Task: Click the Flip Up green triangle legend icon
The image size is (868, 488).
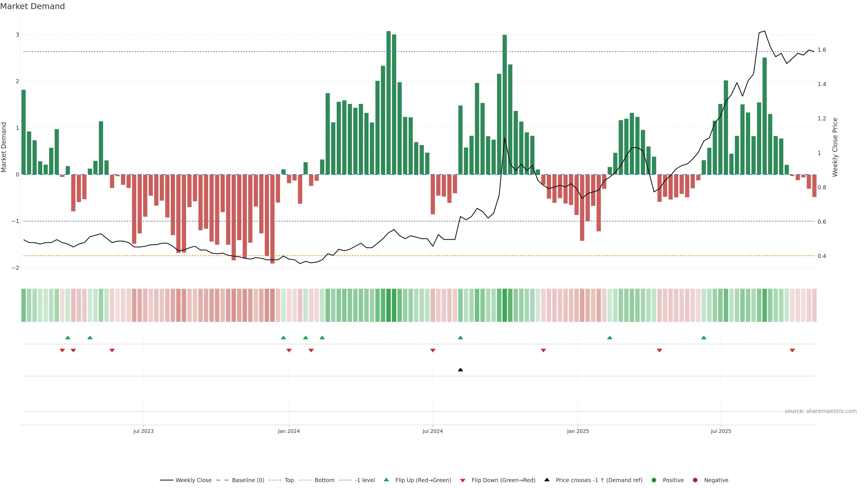Action: 387,480
